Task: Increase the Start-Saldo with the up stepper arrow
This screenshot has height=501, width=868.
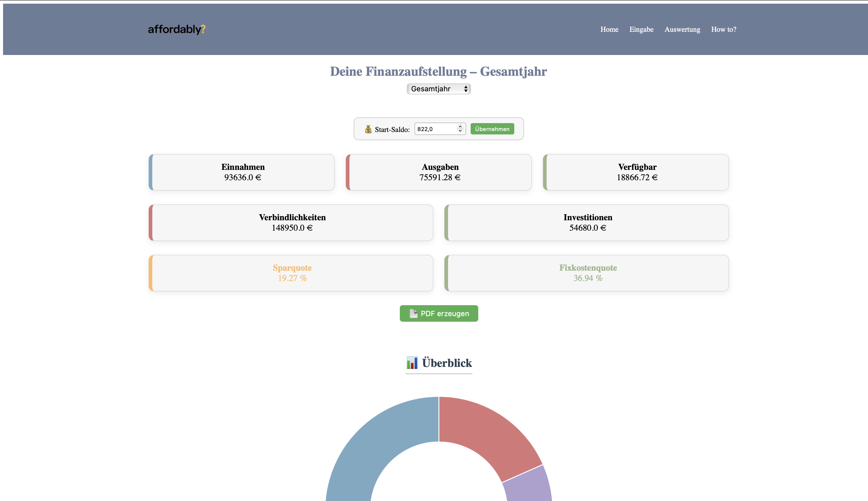Action: [460, 127]
